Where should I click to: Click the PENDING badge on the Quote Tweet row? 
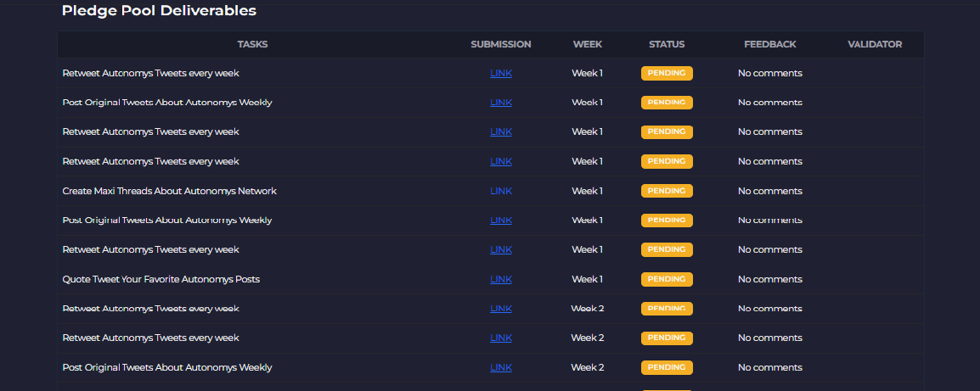pos(667,279)
